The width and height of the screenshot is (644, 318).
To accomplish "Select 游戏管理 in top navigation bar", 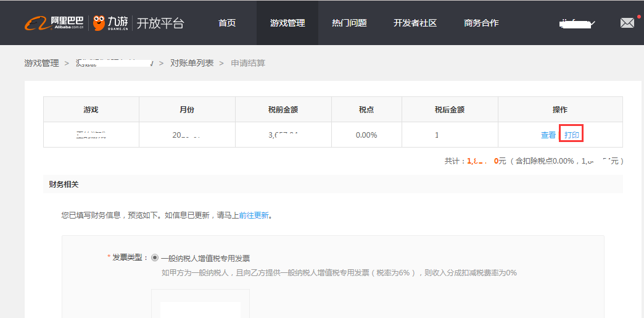I will point(287,23).
